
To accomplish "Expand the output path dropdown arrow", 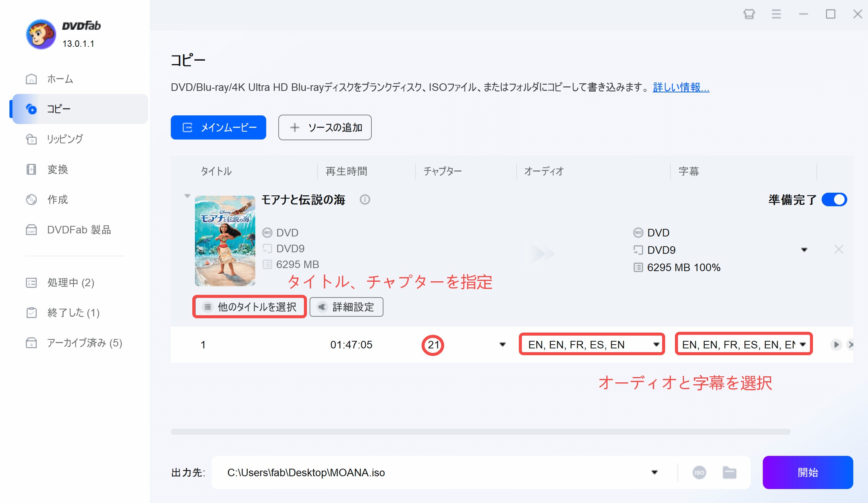I will pyautogui.click(x=655, y=472).
